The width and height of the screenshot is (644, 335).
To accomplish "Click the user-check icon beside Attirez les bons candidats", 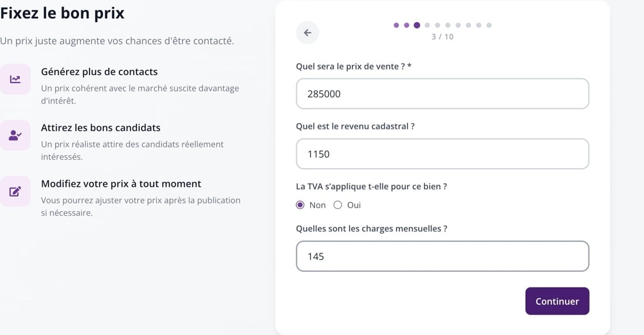I will pos(15,135).
